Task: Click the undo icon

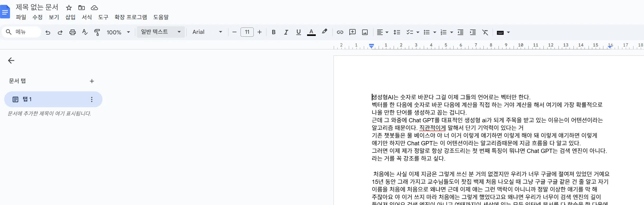Action: [48, 32]
